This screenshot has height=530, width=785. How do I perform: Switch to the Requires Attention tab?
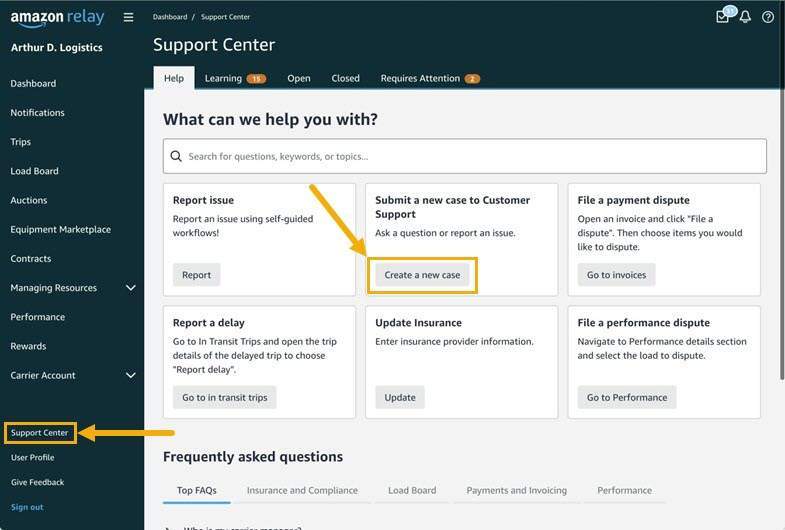tap(430, 78)
